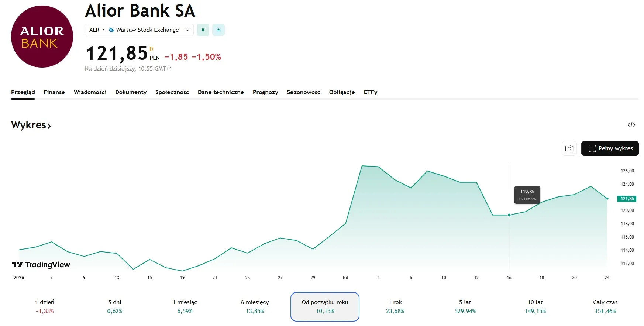Open the full chart with Pełny wykres
Screen dimensions: 644x326
pos(610,148)
